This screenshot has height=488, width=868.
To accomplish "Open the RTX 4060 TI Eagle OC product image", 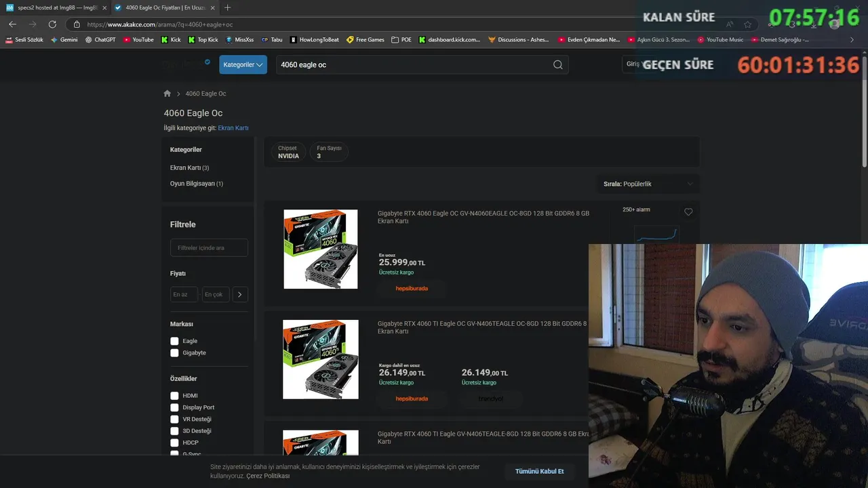I will click(x=321, y=359).
